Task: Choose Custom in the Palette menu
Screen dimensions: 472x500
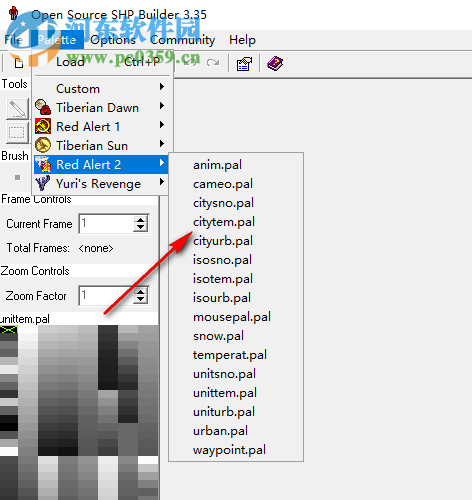Action: [101, 89]
